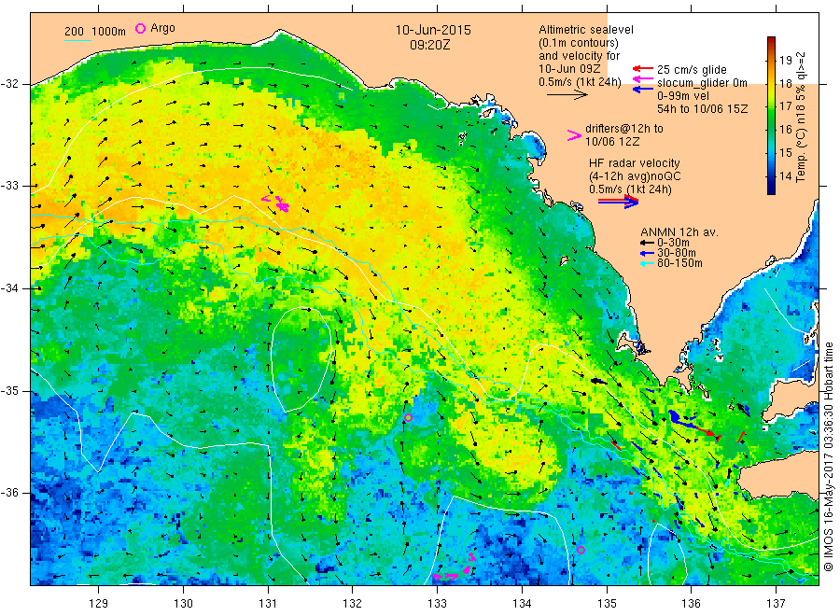Click the magenta drifter track near 133E, 36.8S

tap(455, 568)
